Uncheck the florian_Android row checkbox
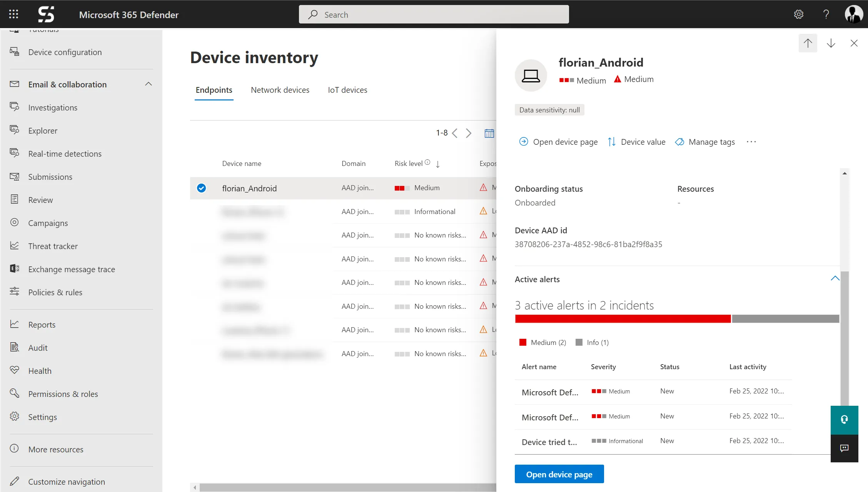Screen dimensions: 868x492 [x=201, y=188]
